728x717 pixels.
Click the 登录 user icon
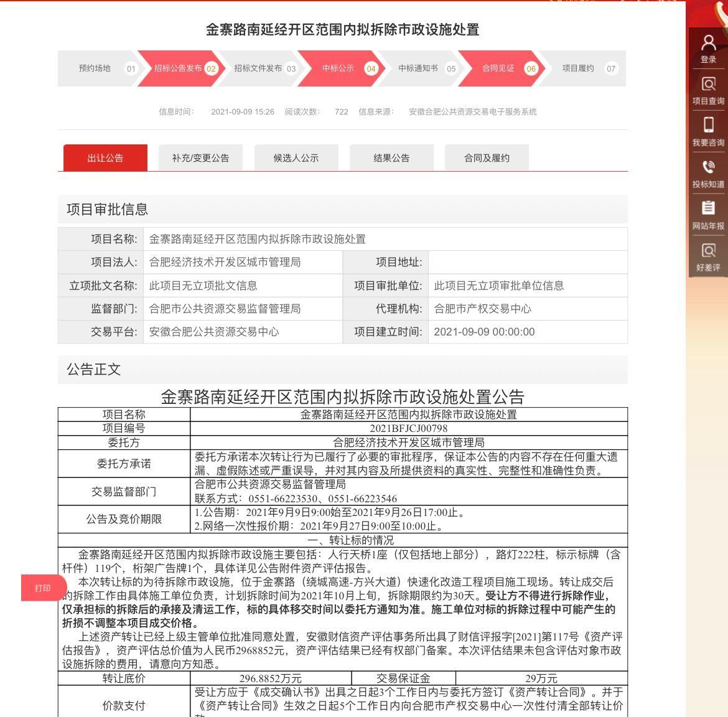tap(708, 43)
